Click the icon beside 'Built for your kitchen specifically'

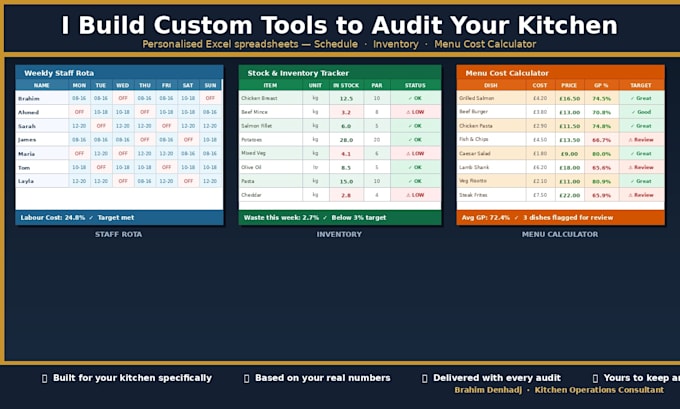click(44, 379)
